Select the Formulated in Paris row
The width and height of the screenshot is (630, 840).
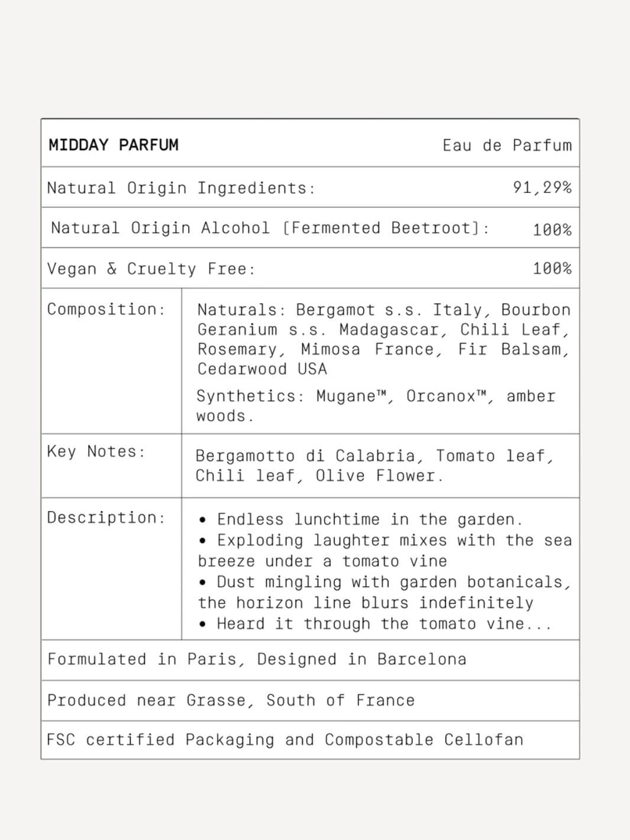310,660
